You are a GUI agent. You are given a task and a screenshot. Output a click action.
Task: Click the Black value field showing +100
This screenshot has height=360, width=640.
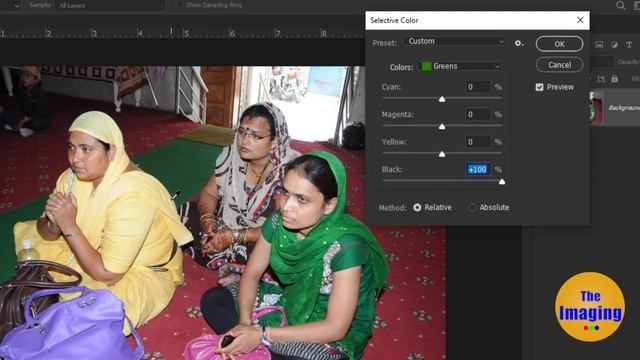[478, 169]
